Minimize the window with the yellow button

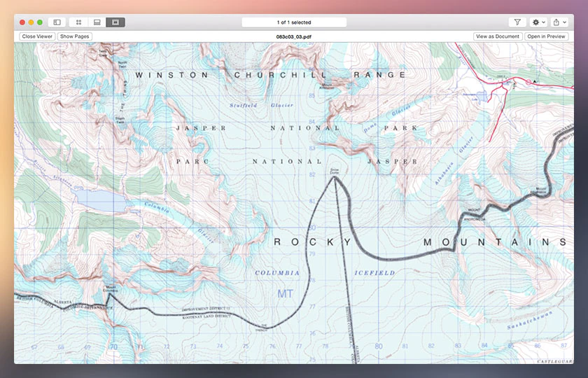[31, 22]
